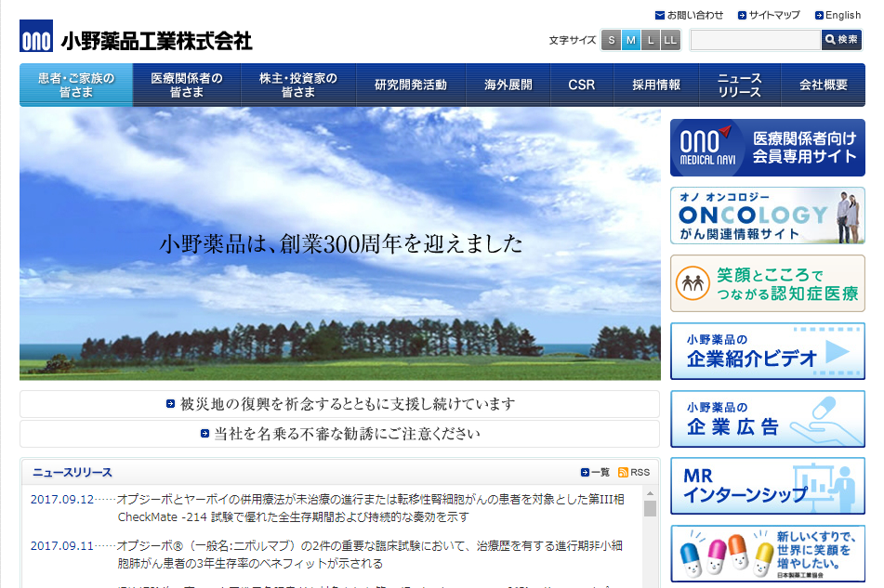884x588 pixels.
Task: Open 新しいくすりで capsule characters banner
Action: tap(767, 554)
